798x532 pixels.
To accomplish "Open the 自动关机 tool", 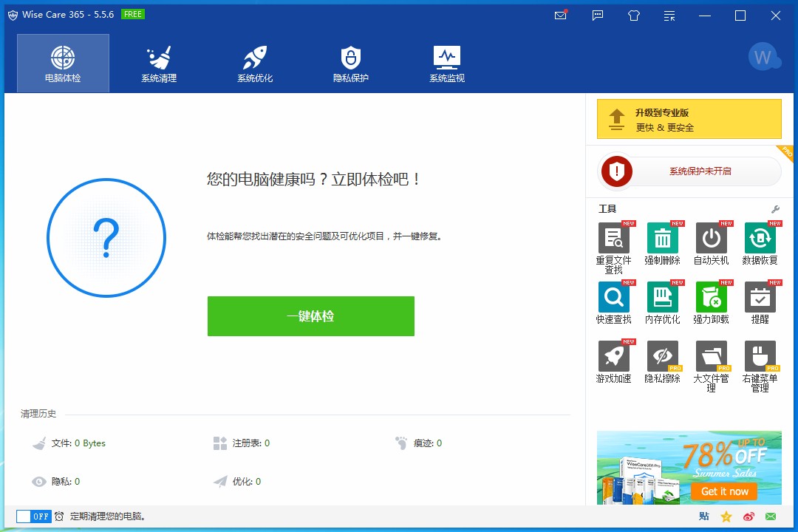I will pyautogui.click(x=711, y=243).
